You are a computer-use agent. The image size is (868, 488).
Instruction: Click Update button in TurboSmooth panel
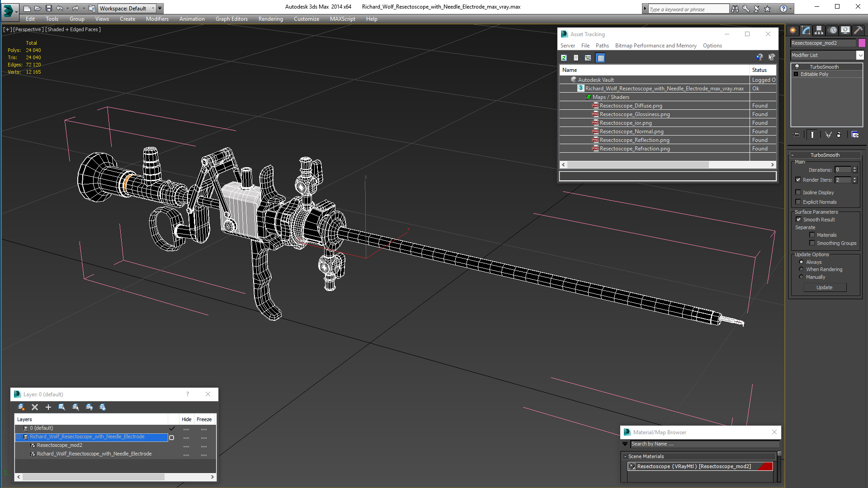pos(825,287)
